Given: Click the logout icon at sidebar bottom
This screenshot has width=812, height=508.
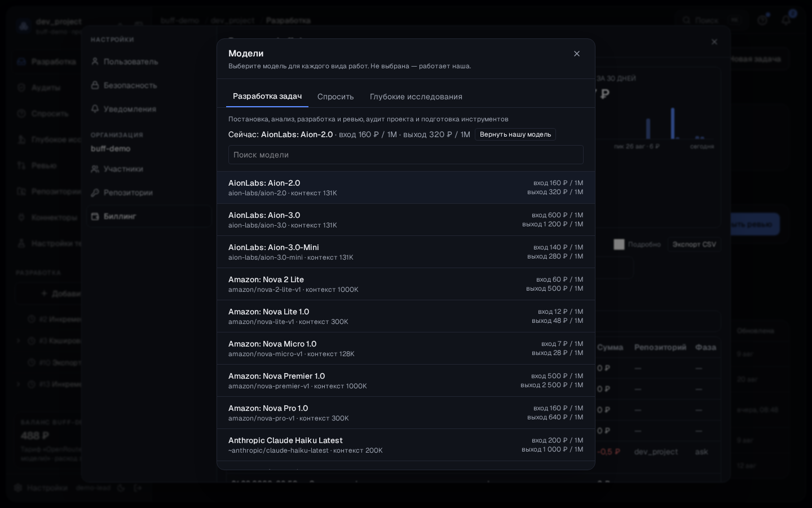Looking at the screenshot, I should coord(138,488).
